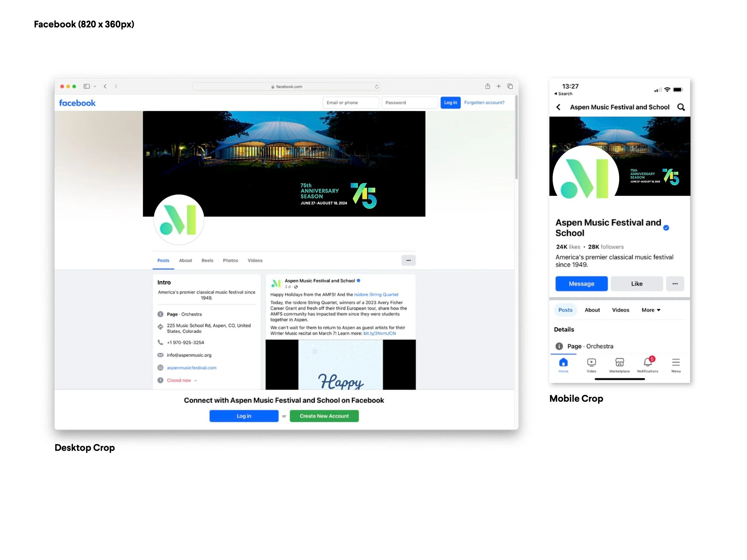Tap the Marketplace icon in the bottom bar
The image size is (747, 560).
(619, 363)
